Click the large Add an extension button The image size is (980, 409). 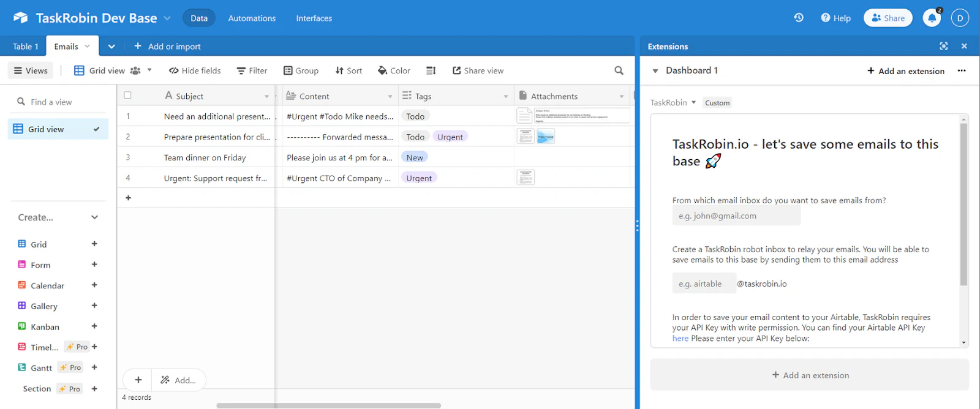tap(809, 375)
